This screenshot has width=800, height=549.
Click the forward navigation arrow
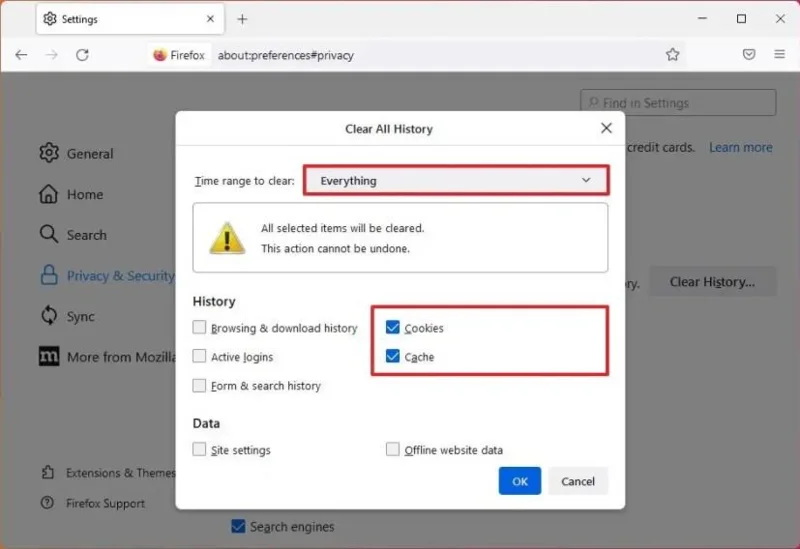coord(52,55)
